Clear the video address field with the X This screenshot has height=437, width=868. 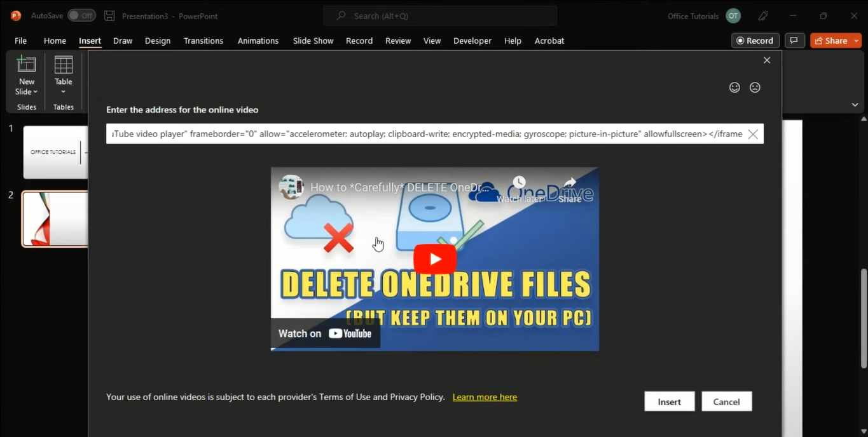752,134
